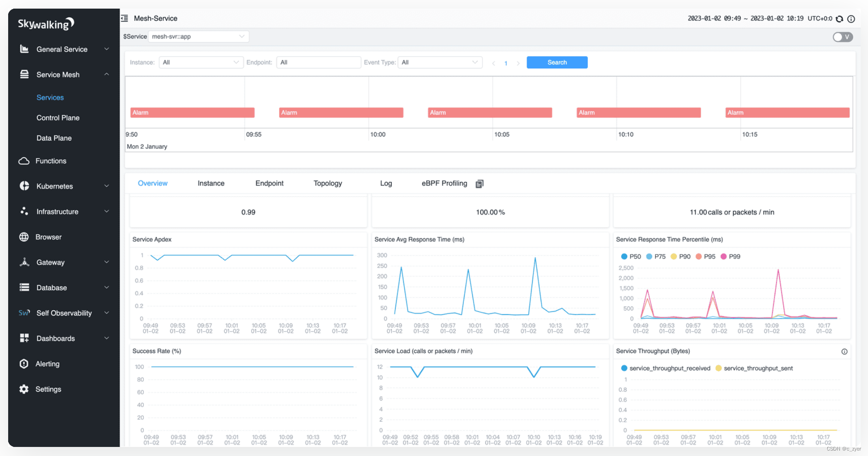Go to previous events page arrow

pyautogui.click(x=493, y=63)
